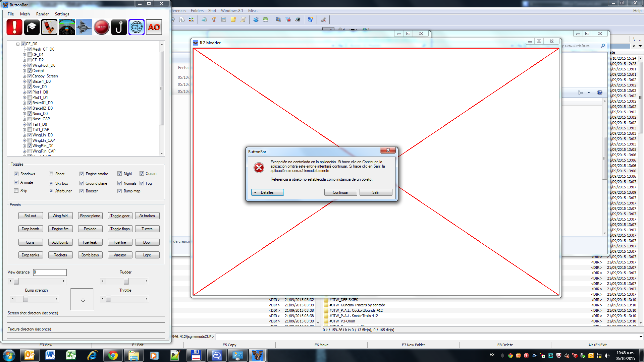Screen dimensions: 644x362
Task: Expand Detalles in the error dialog
Action: (267, 192)
